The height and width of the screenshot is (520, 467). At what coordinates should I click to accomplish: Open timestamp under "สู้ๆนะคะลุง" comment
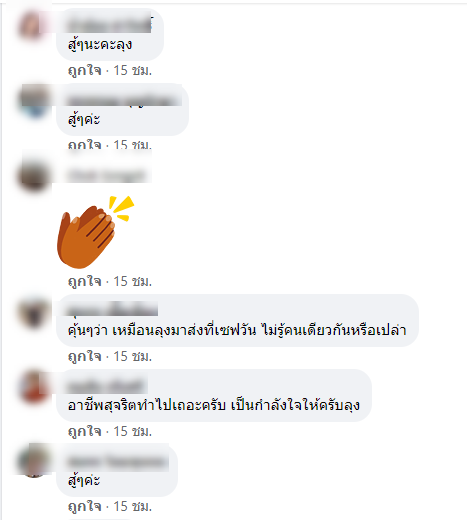(x=133, y=70)
